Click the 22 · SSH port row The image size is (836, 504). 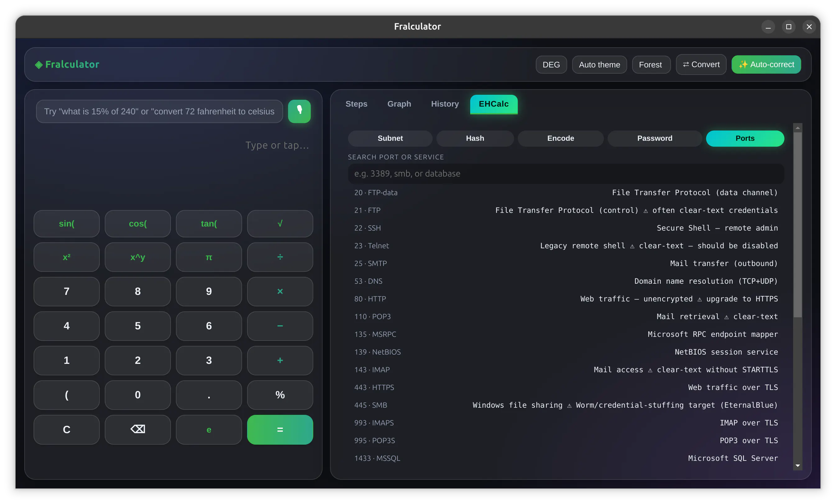click(566, 228)
